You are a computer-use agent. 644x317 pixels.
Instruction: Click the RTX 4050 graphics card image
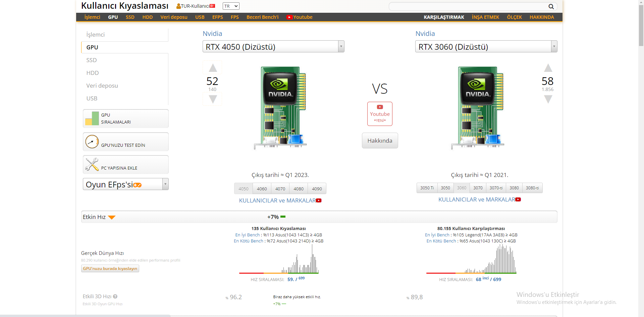click(x=280, y=107)
